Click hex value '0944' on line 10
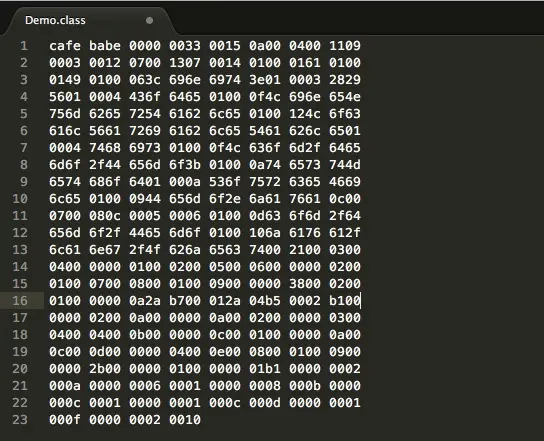The width and height of the screenshot is (544, 441). pyautogui.click(x=145, y=198)
